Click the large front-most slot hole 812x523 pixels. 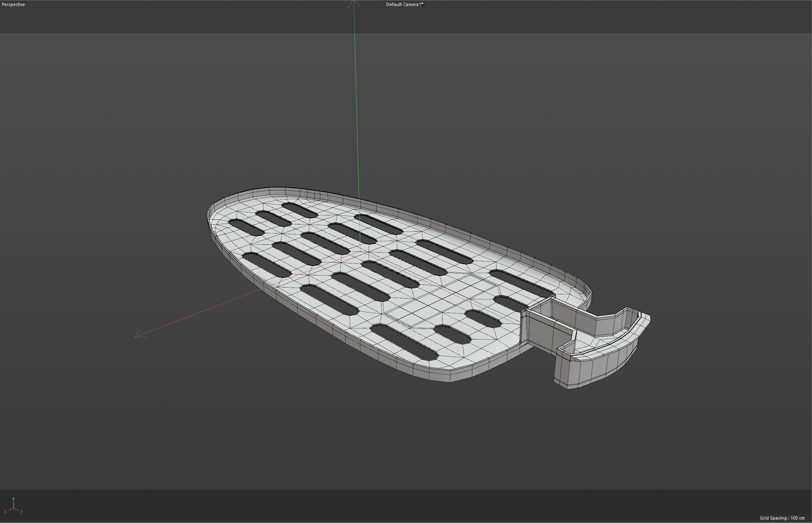(404, 342)
